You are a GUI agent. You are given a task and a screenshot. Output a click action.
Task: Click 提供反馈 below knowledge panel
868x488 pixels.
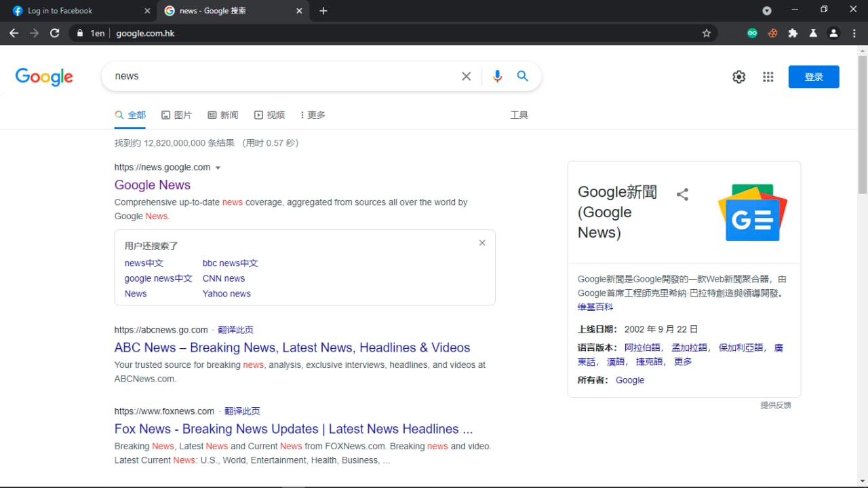coord(776,405)
